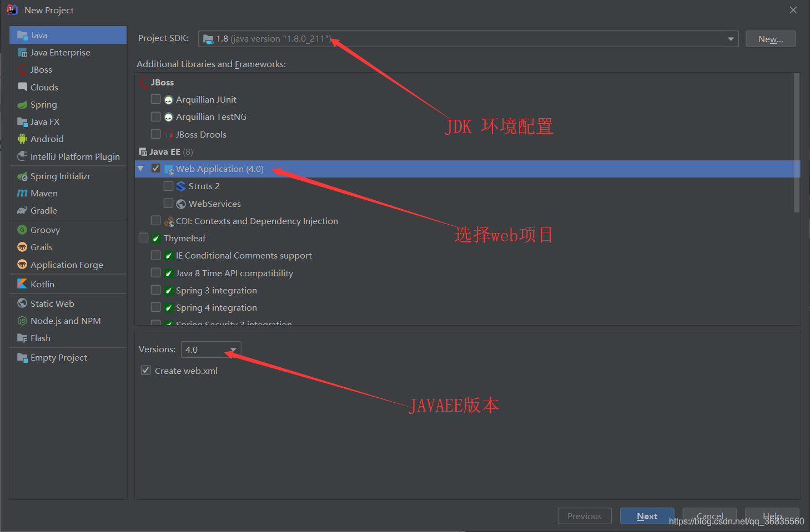Check the Spring 3 integration checkbox
810x532 pixels.
coord(156,290)
